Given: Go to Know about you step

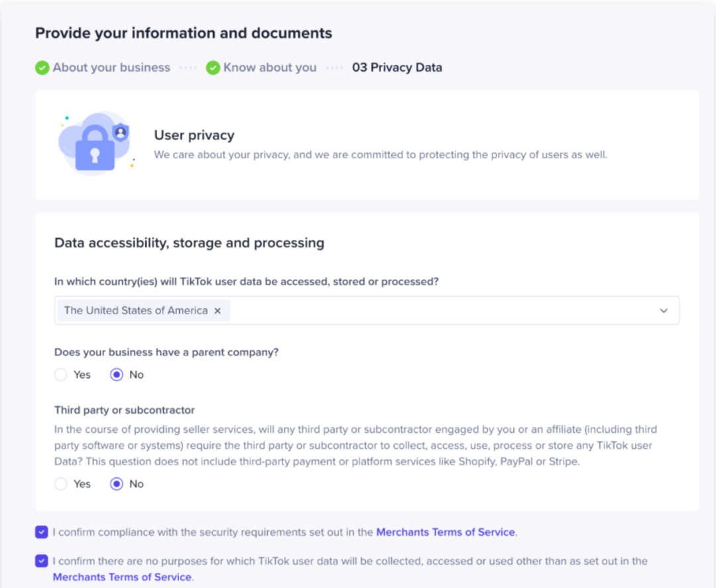Looking at the screenshot, I should tap(270, 68).
